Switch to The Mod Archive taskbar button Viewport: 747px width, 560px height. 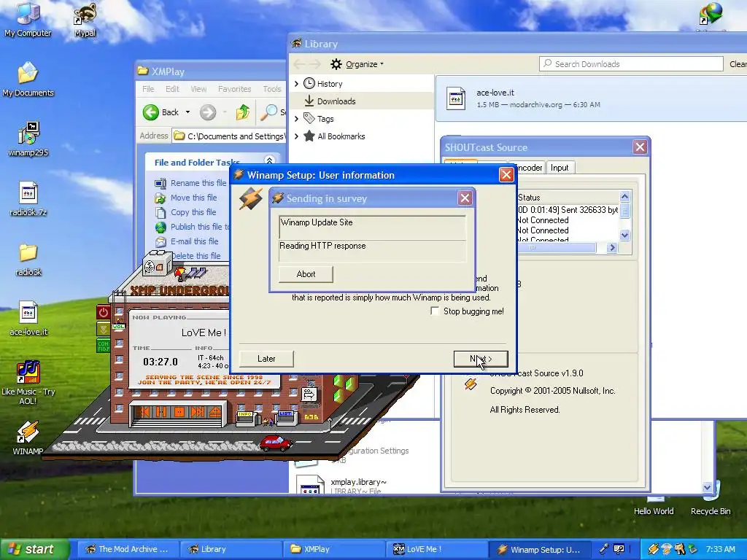128,549
